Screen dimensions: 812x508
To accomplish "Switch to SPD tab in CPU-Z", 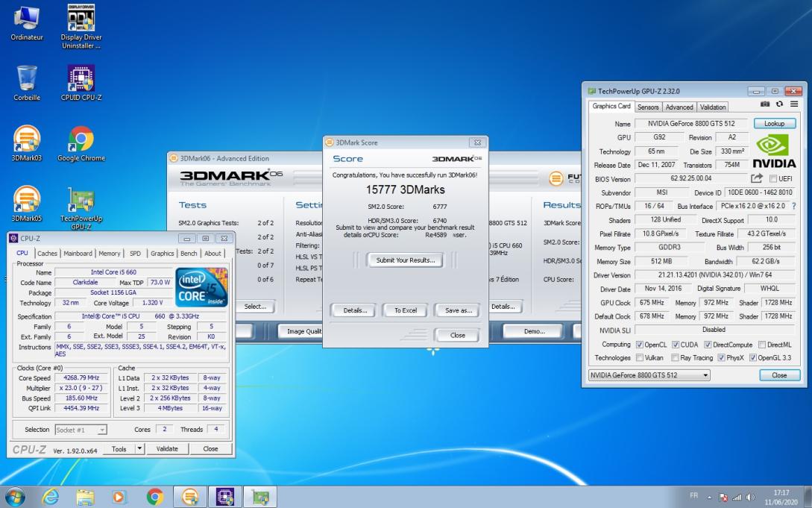I will [135, 253].
